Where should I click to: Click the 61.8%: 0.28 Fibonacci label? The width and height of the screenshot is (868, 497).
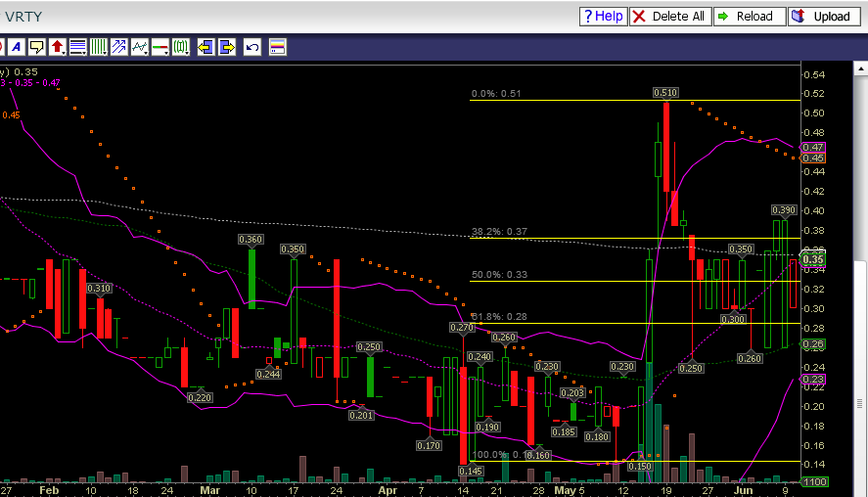click(x=499, y=317)
